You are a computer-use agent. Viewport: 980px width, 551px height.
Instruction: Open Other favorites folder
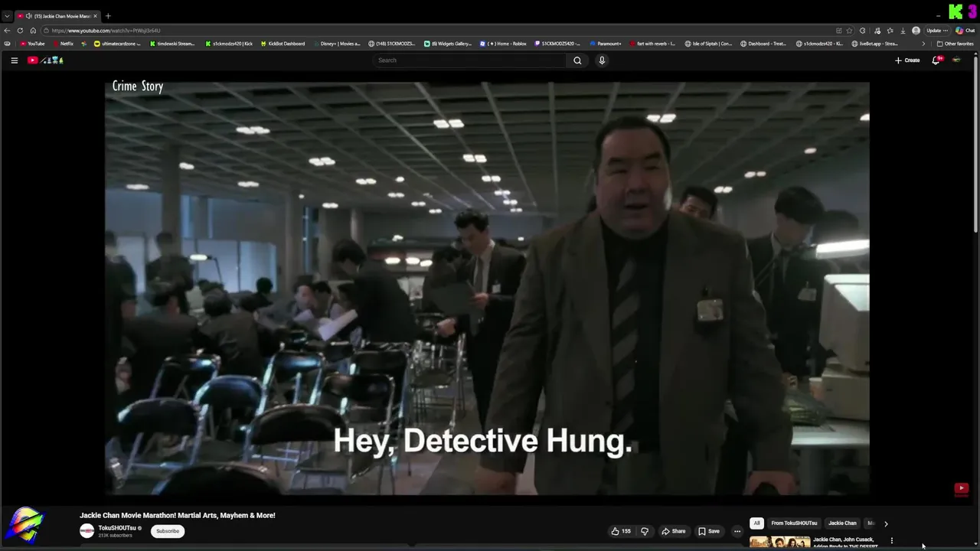coord(955,44)
